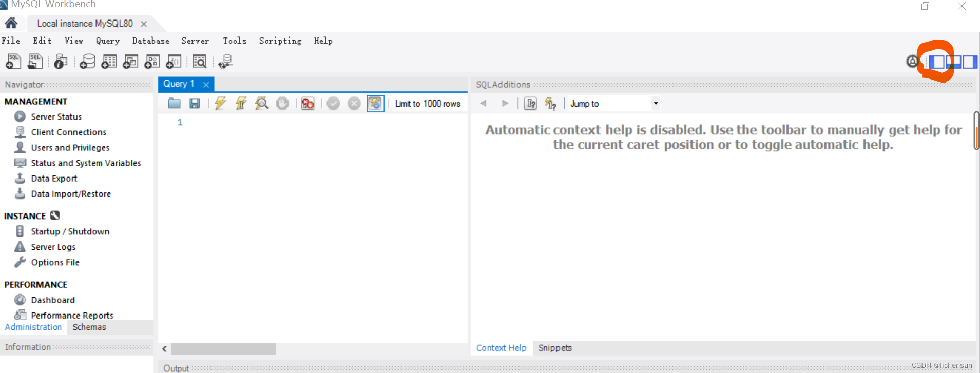Open a script file in Query 1 editor
This screenshot has height=373, width=980.
174,103
